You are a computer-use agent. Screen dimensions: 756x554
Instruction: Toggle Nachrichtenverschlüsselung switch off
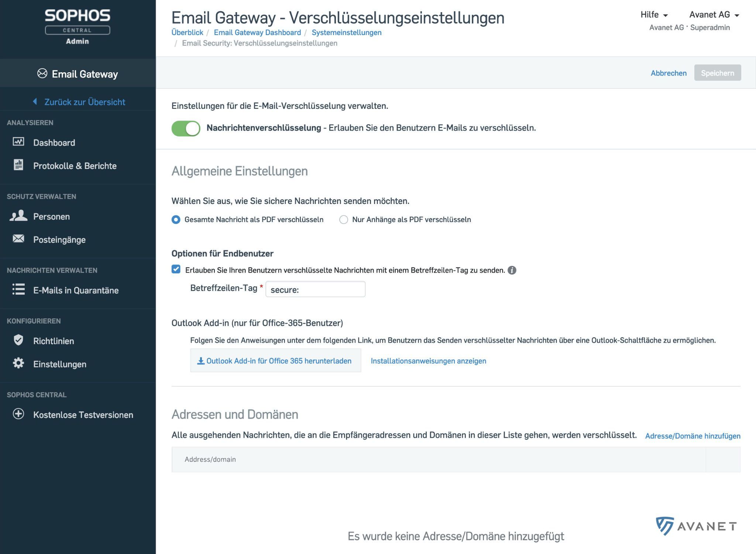[186, 128]
